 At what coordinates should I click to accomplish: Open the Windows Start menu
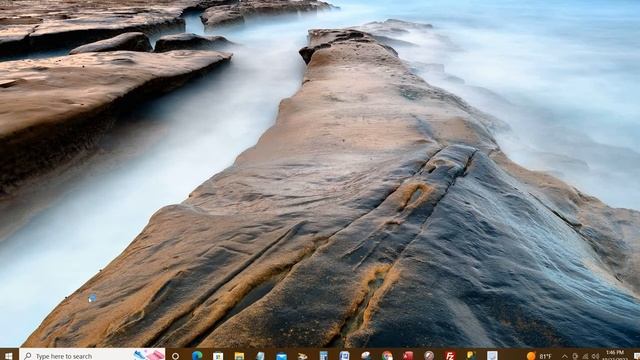click(9, 356)
